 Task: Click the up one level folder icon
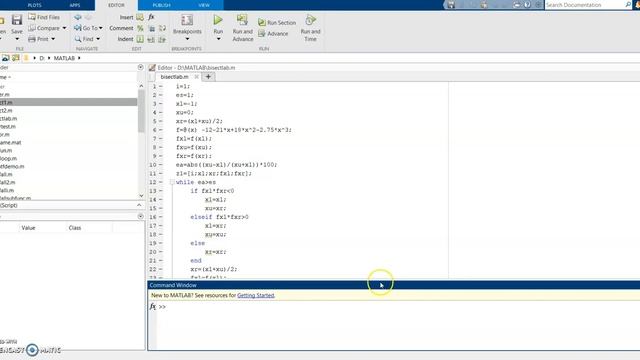6,58
